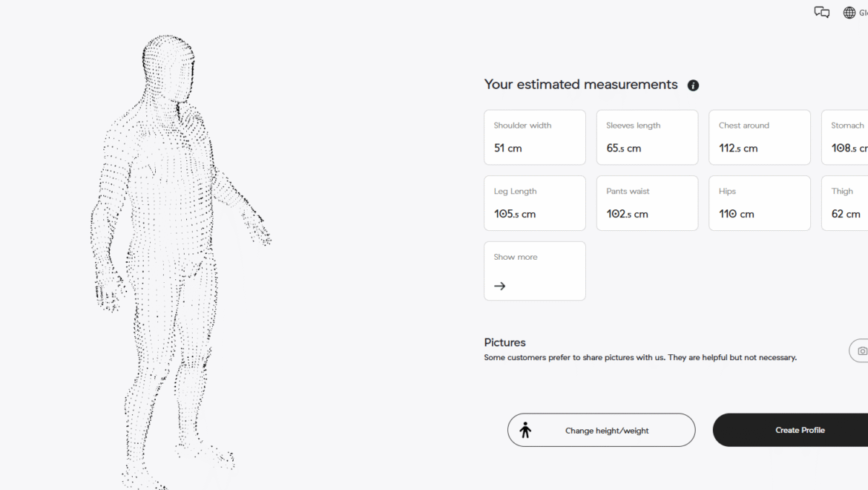Open the chat support icon
This screenshot has height=490, width=868.
click(821, 13)
